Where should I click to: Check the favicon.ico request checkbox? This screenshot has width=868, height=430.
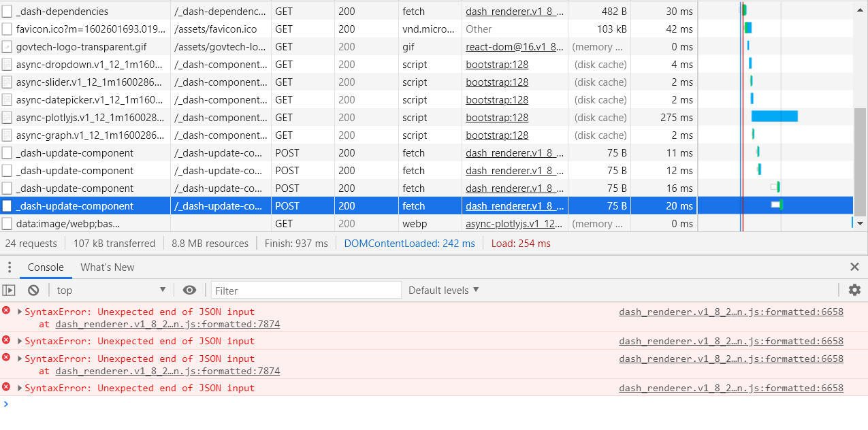click(5, 29)
